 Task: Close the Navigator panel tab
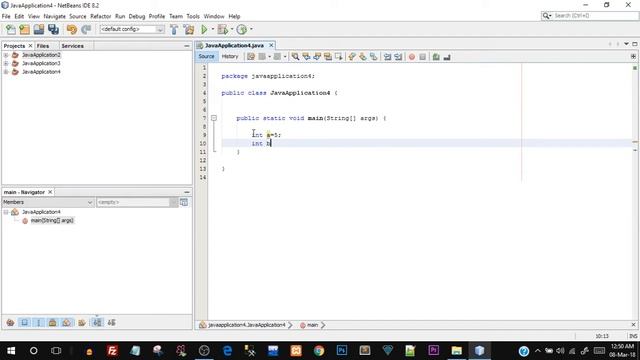pos(50,192)
